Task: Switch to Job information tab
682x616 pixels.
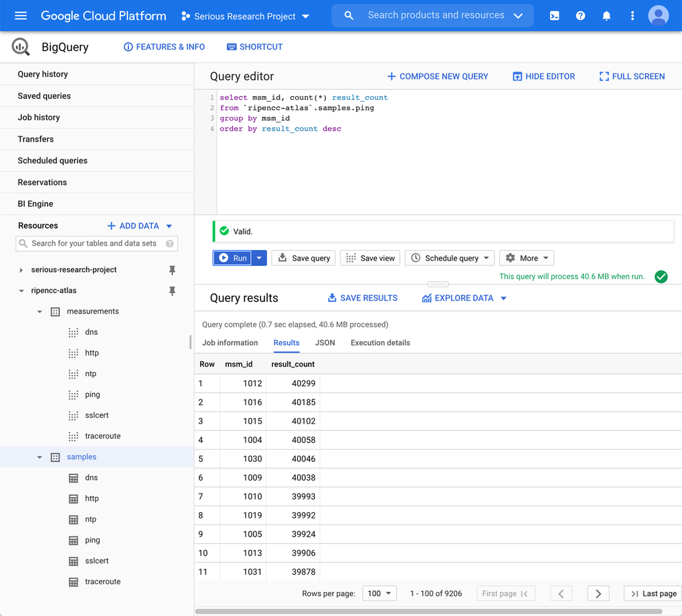Action: pyautogui.click(x=230, y=343)
